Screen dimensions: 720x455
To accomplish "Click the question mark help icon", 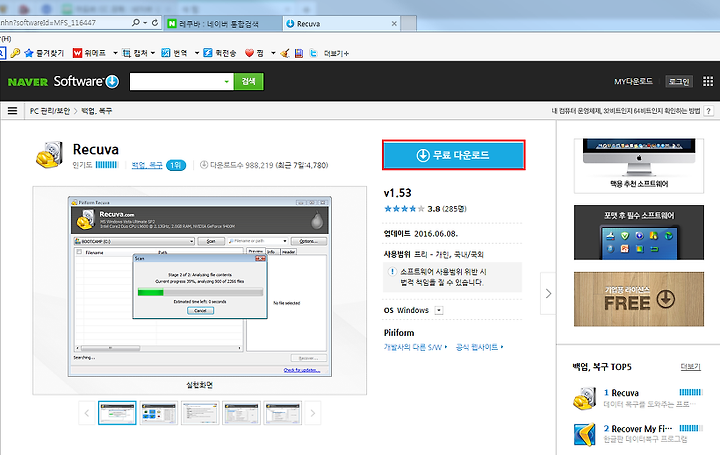I will coord(709,111).
